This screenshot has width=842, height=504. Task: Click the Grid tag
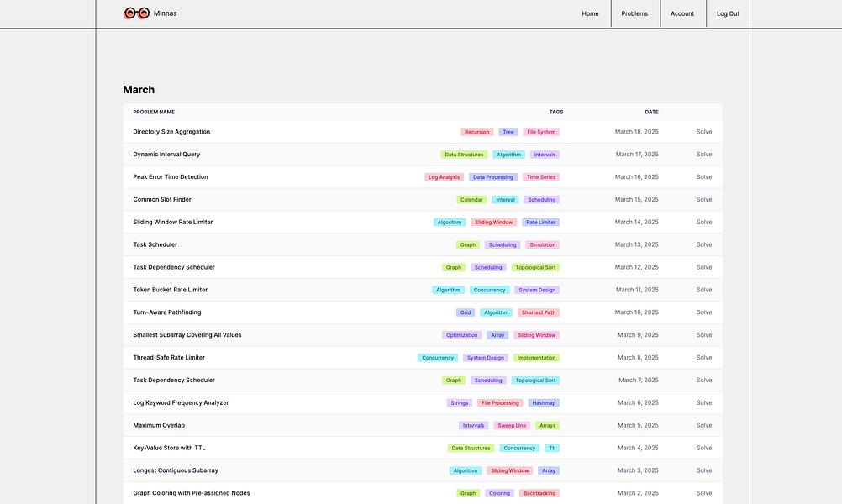(466, 312)
